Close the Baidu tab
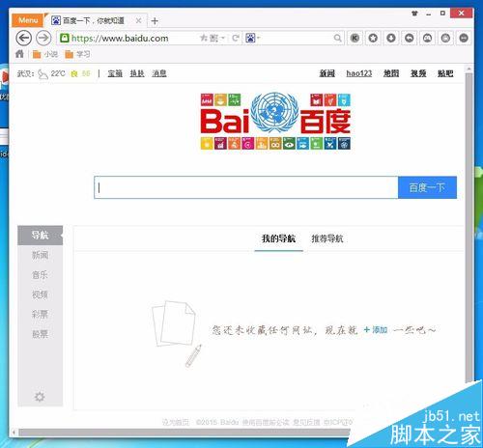The image size is (483, 448). pyautogui.click(x=138, y=20)
